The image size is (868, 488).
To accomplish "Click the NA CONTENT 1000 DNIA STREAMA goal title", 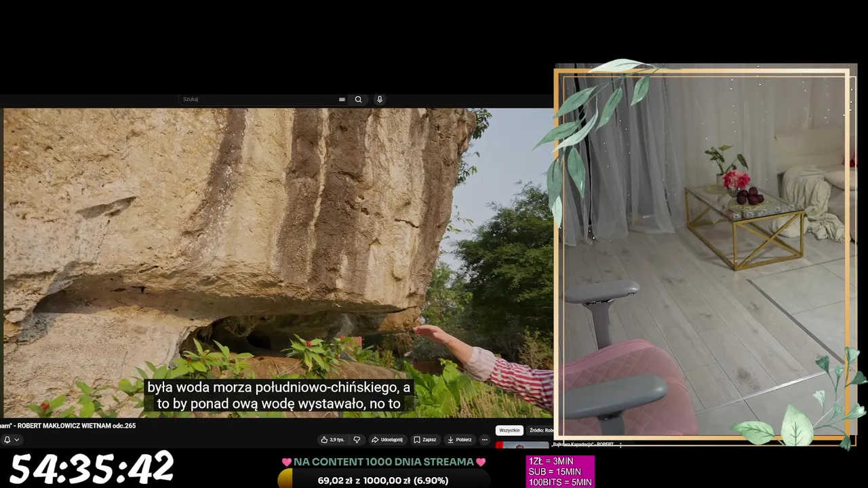I will click(383, 462).
